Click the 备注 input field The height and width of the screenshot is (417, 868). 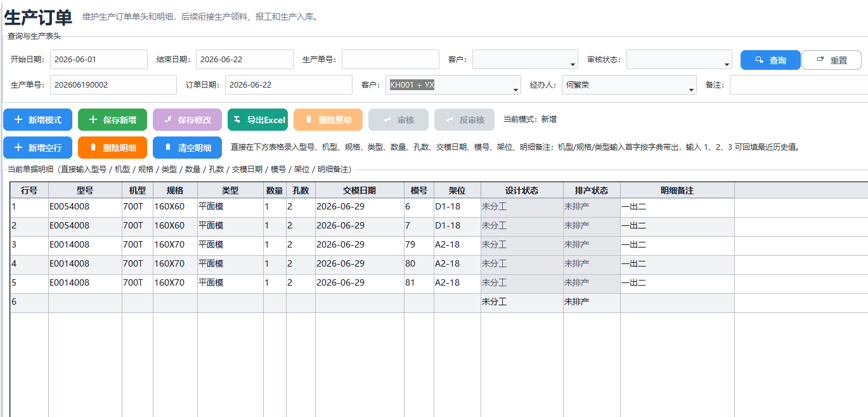pos(798,85)
